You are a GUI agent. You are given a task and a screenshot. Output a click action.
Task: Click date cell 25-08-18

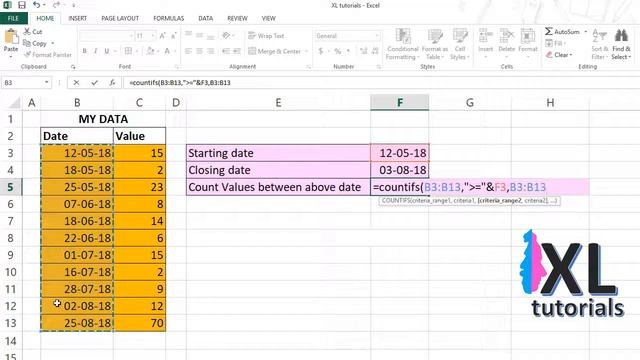click(x=77, y=323)
